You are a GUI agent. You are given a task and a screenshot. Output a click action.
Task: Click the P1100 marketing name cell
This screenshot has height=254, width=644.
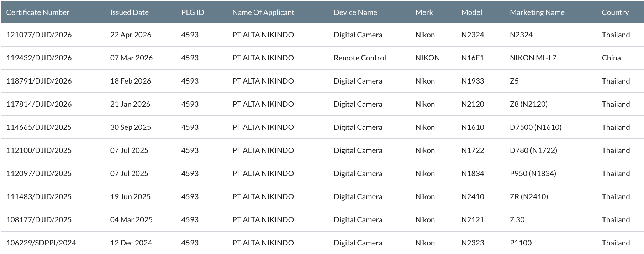521,243
